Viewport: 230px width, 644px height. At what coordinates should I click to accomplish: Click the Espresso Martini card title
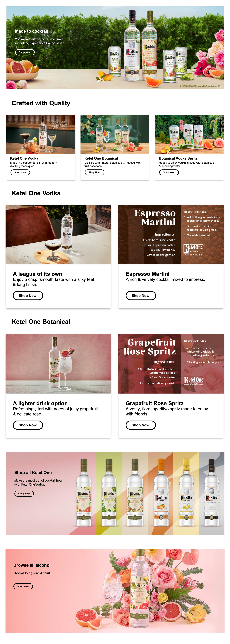point(148,274)
